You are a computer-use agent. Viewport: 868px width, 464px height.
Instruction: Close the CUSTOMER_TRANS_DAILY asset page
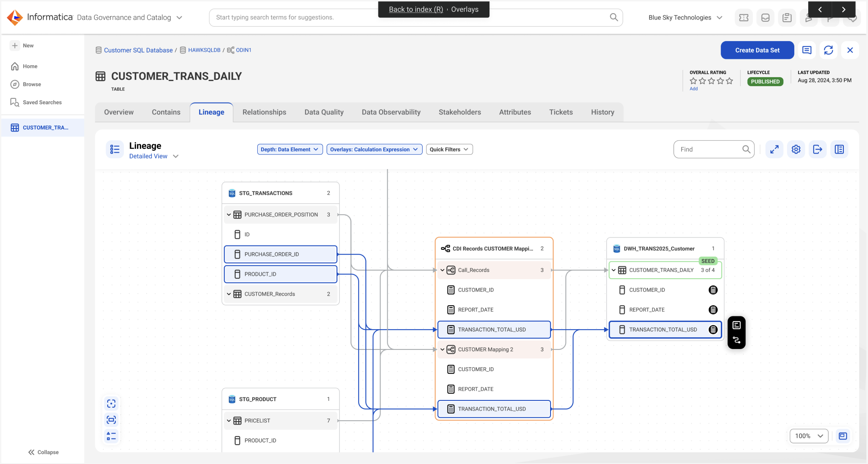click(x=850, y=50)
